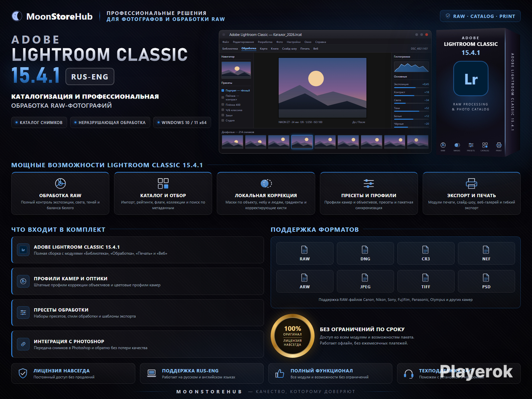The height and width of the screenshot is (399, 532).
Task: Click the PSD format file icon
Action: click(486, 278)
